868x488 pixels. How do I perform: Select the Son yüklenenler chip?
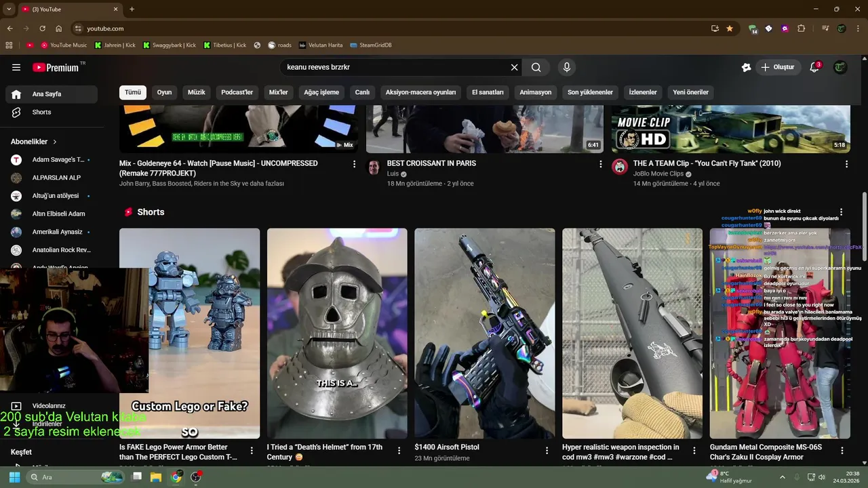point(590,92)
